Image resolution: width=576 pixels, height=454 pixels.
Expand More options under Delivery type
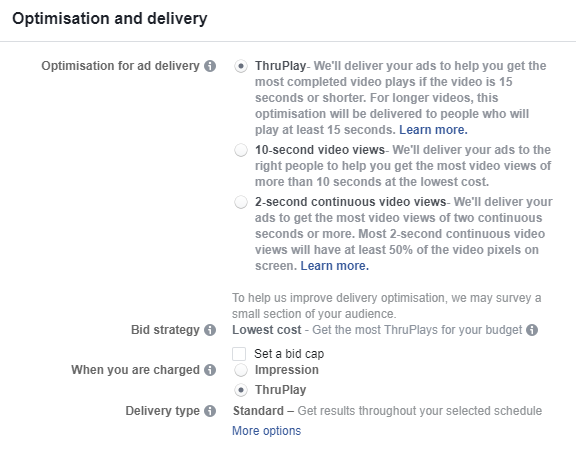[x=266, y=430]
